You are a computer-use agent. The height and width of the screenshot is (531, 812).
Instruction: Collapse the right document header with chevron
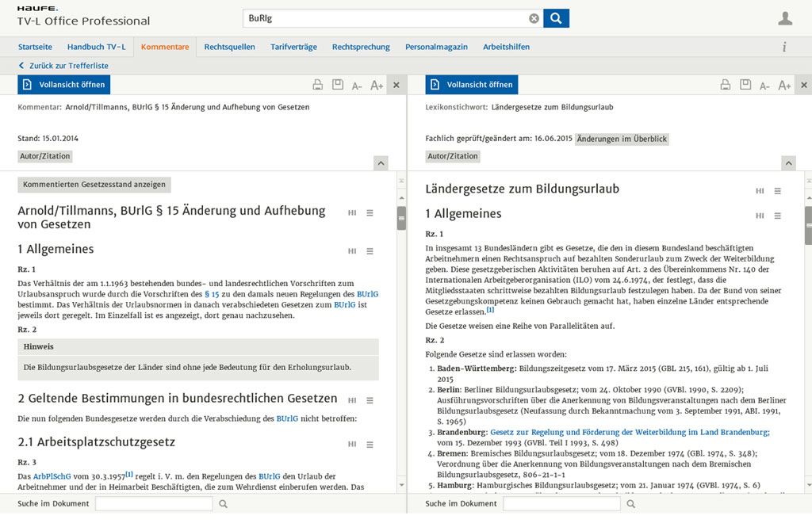pos(788,163)
